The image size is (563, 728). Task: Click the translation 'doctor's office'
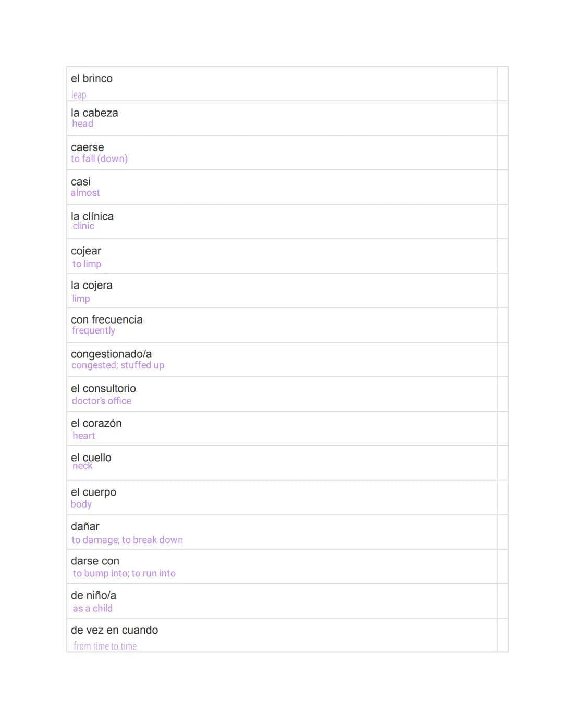(102, 401)
